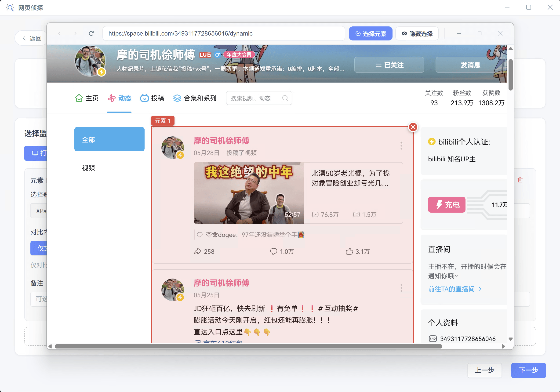The image size is (560, 392).
Task: Click the search magnifier icon
Action: (x=285, y=98)
